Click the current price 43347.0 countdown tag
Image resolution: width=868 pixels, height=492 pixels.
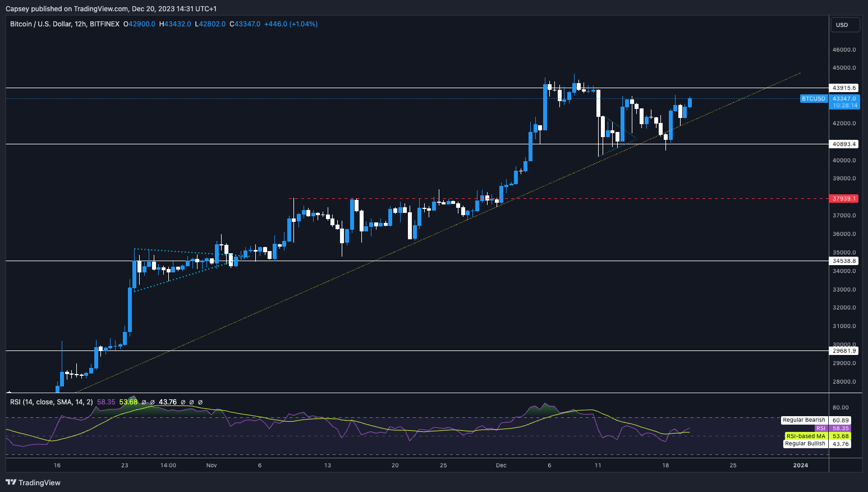pos(844,102)
